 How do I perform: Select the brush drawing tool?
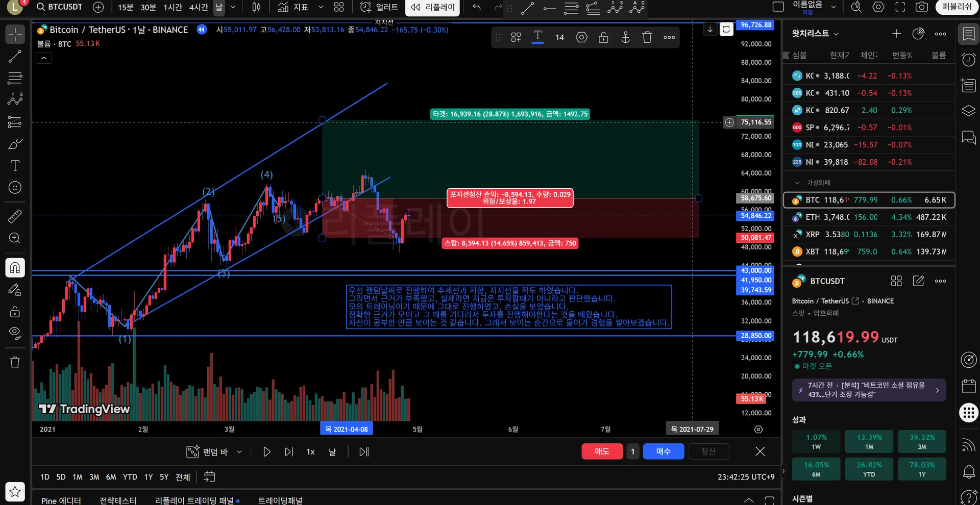click(x=15, y=144)
